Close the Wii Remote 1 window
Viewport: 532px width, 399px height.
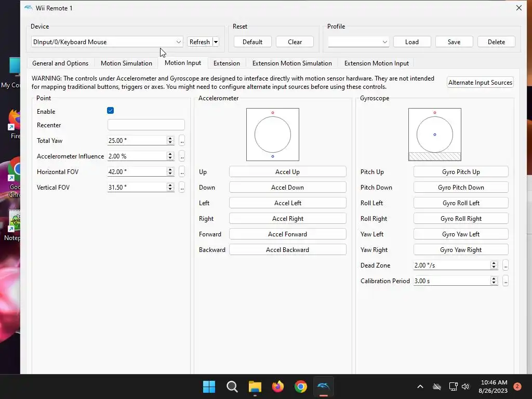(519, 8)
